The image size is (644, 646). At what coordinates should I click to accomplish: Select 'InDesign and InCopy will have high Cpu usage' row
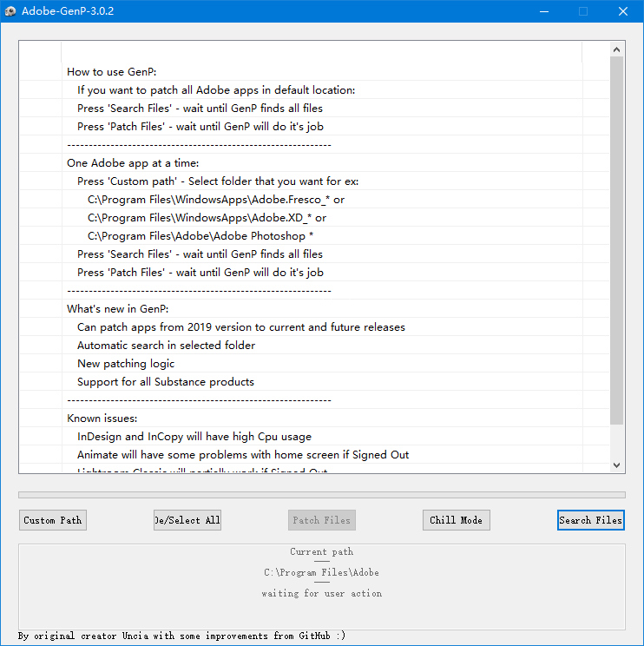click(314, 436)
